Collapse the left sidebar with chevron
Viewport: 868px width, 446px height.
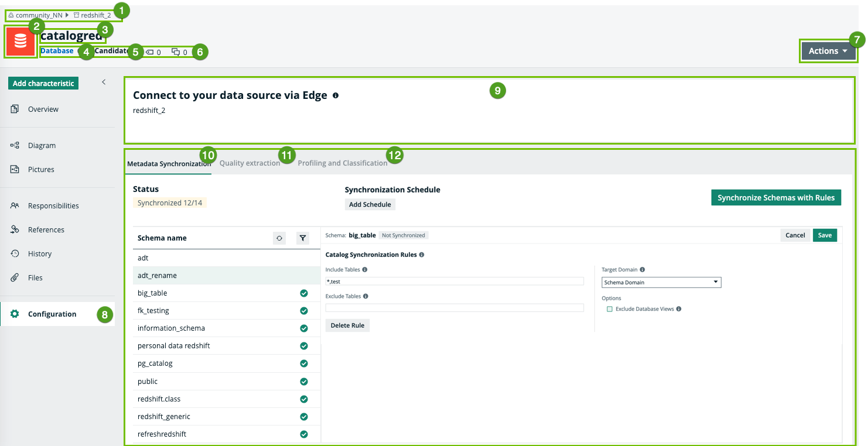tap(104, 82)
